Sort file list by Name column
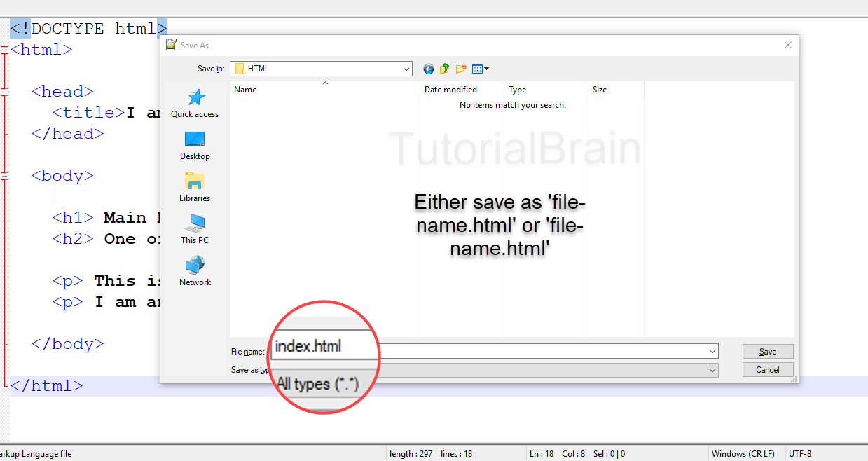The height and width of the screenshot is (461, 868). coord(325,90)
